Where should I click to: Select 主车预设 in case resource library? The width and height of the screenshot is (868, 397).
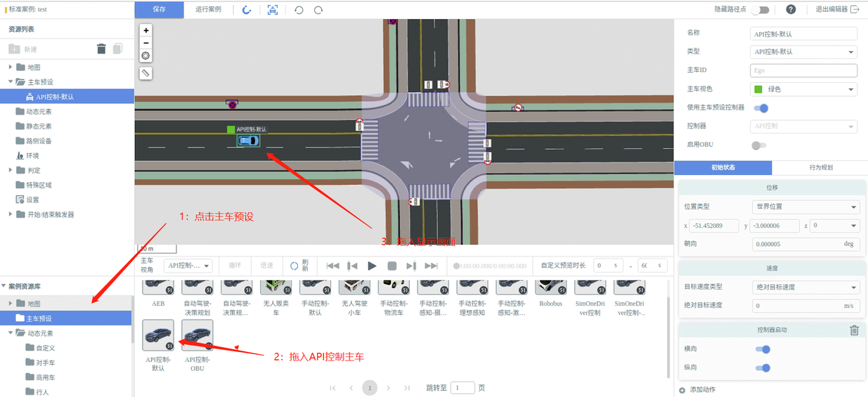point(65,318)
